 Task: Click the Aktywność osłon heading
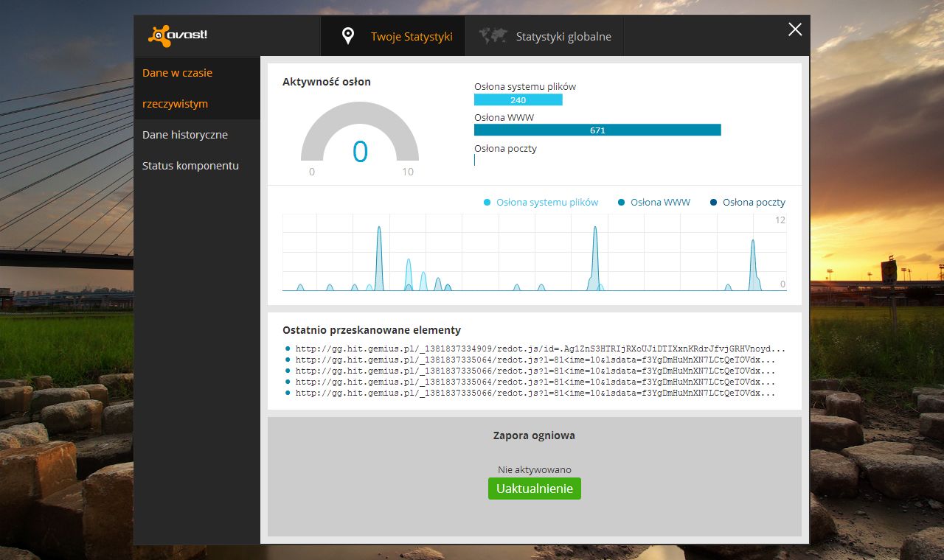(x=327, y=82)
